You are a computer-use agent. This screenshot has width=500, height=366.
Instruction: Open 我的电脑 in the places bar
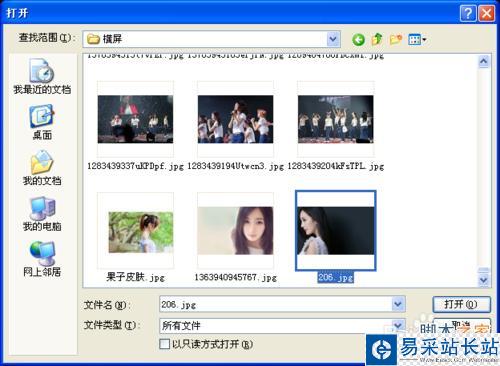click(x=42, y=214)
